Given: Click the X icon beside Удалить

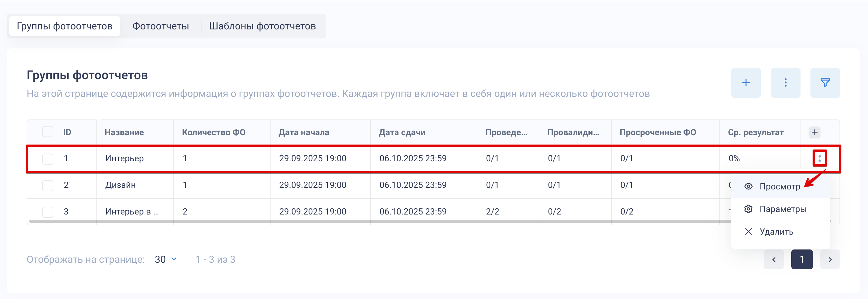Looking at the screenshot, I should pyautogui.click(x=748, y=232).
